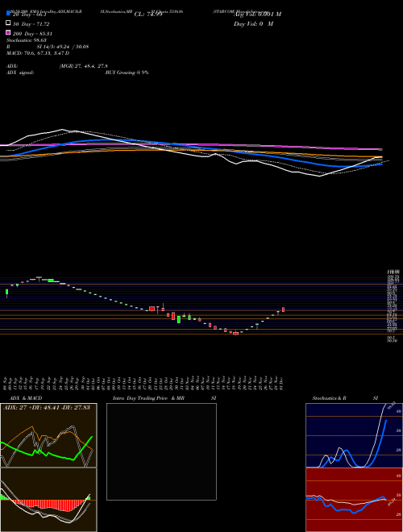Click the 'BUY Growing @ 9%' signal text
This screenshot has width=403, height=532.
point(127,73)
